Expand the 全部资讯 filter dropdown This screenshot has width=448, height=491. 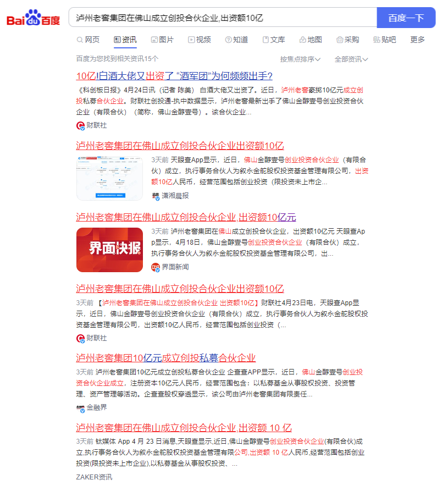(x=351, y=59)
